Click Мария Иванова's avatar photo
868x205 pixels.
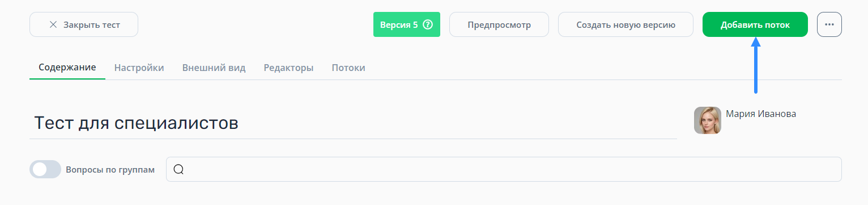[x=708, y=120]
